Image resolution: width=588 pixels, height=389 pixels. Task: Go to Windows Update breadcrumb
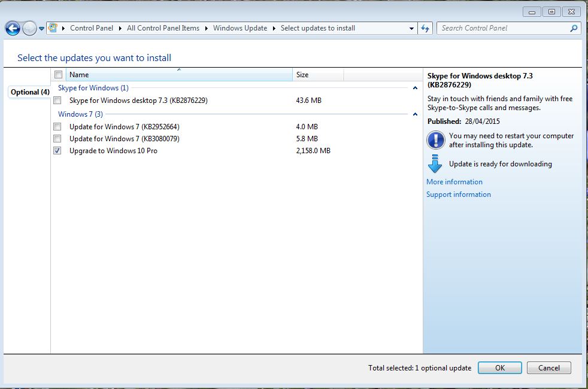(240, 28)
